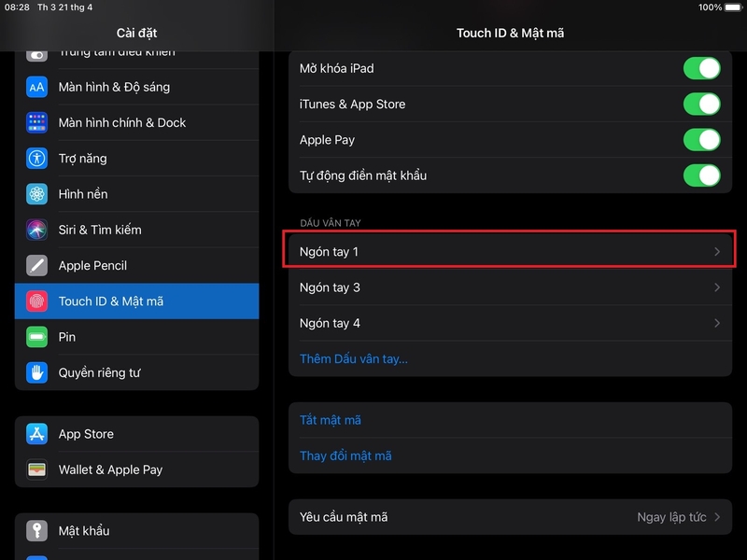Tap Tắt mật mã
Screen dimensions: 747x560
(331, 420)
